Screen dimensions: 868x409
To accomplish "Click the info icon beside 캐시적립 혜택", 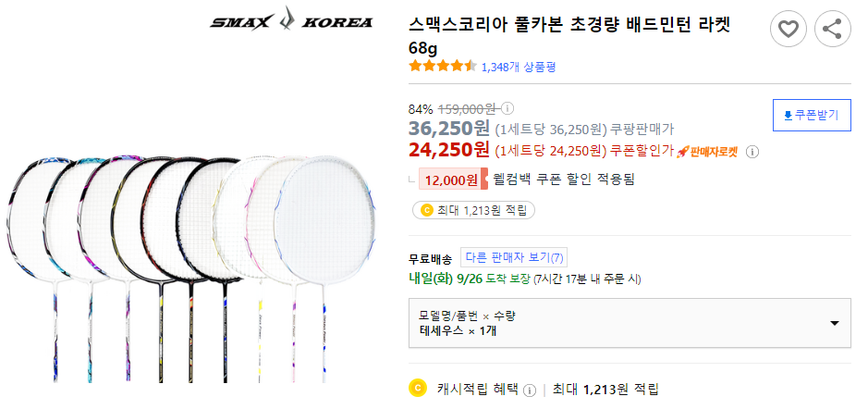I will click(530, 390).
